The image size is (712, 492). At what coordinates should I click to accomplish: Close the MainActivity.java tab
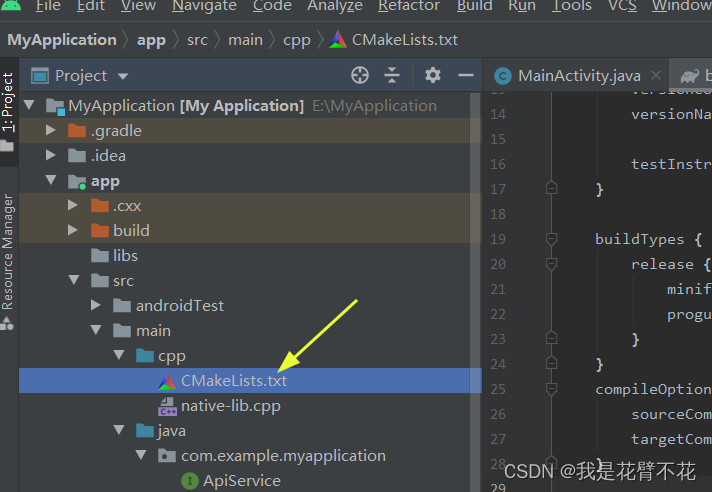(x=656, y=75)
